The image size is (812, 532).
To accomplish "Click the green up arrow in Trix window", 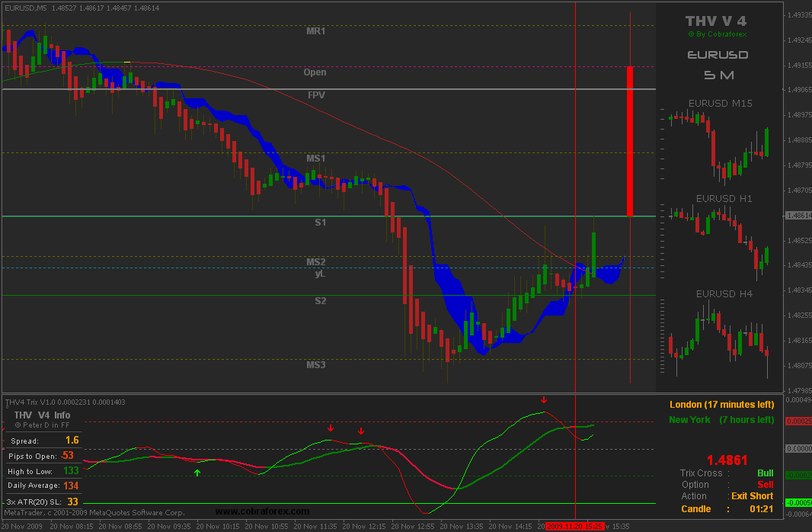I will point(197,473).
